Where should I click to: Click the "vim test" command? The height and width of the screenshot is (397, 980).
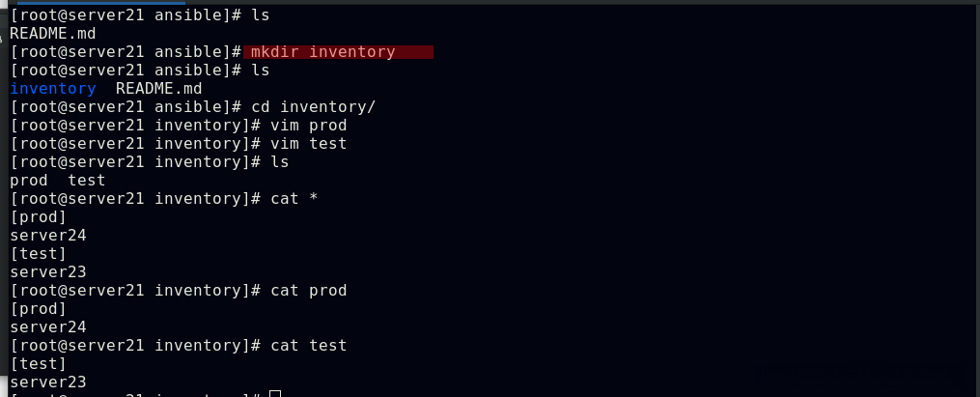tap(308, 144)
